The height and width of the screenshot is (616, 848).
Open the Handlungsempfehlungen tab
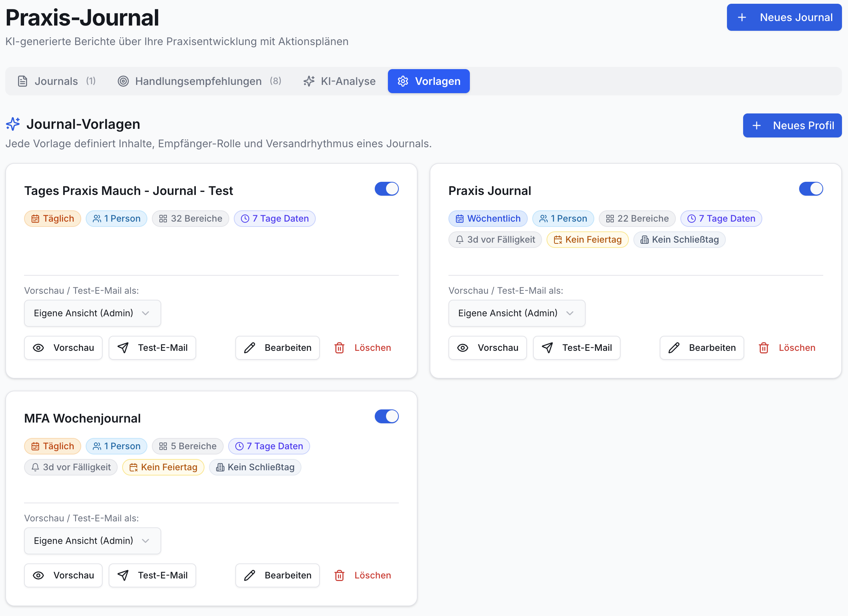click(x=199, y=81)
